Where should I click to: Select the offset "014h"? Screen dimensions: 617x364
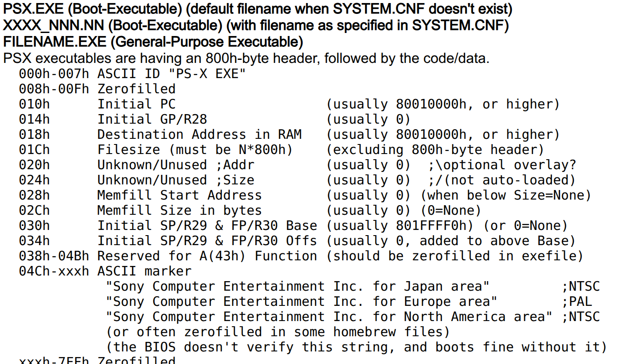click(x=34, y=119)
